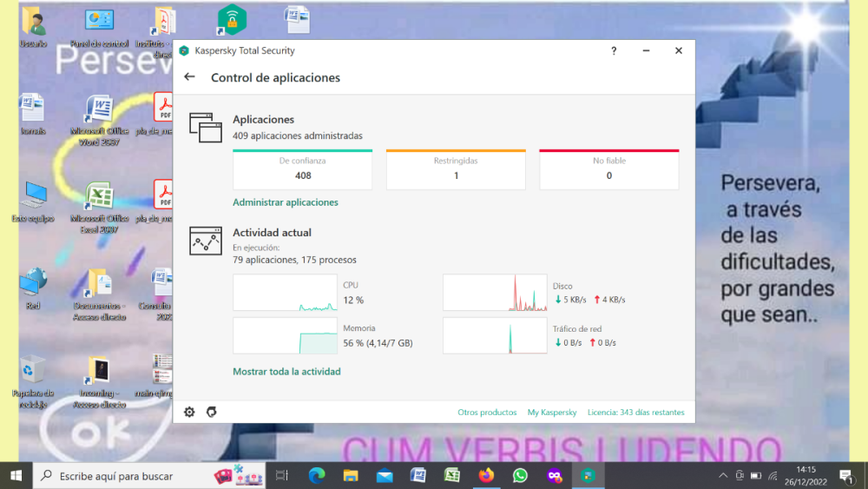Select Panel de control desktop icon
The width and height of the screenshot is (868, 489).
click(x=100, y=27)
